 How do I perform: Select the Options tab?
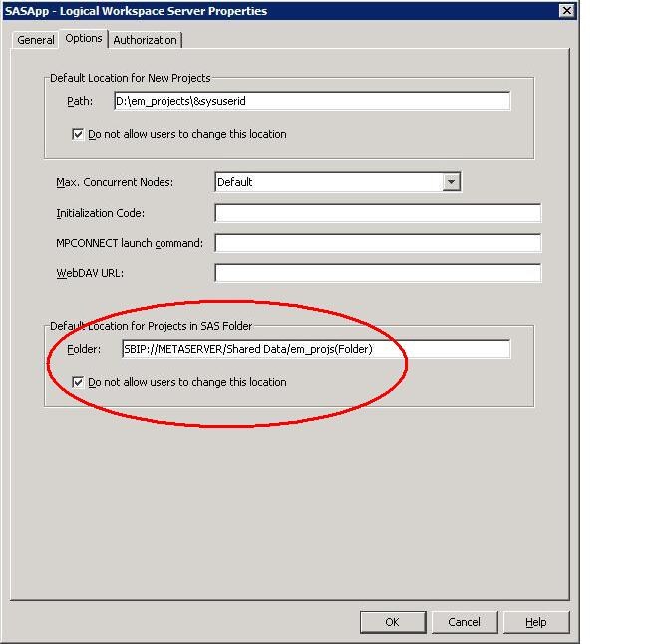[x=84, y=39]
